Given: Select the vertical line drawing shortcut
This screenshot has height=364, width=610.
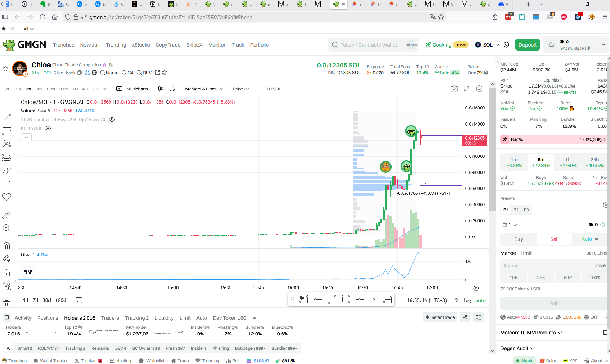Looking at the screenshot, I should coord(374,300).
